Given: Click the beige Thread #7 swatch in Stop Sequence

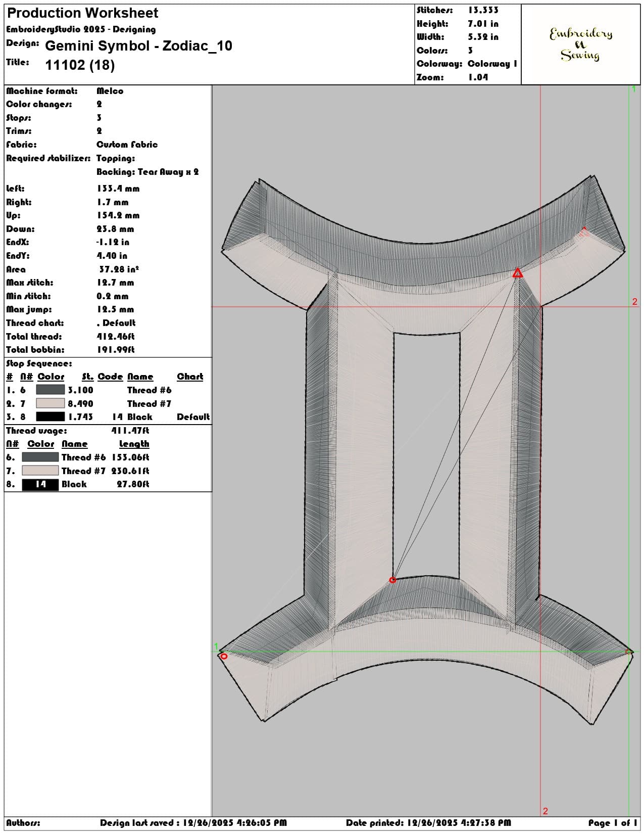Looking at the screenshot, I should (x=51, y=403).
